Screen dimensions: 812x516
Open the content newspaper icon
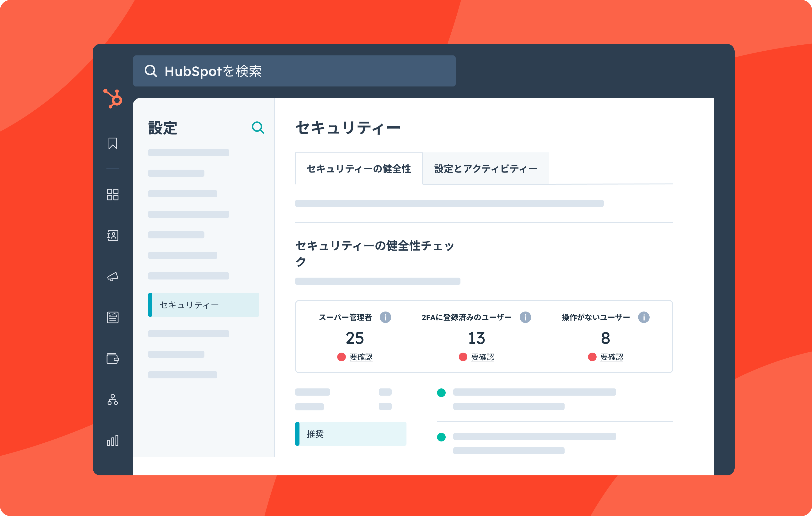coord(113,317)
